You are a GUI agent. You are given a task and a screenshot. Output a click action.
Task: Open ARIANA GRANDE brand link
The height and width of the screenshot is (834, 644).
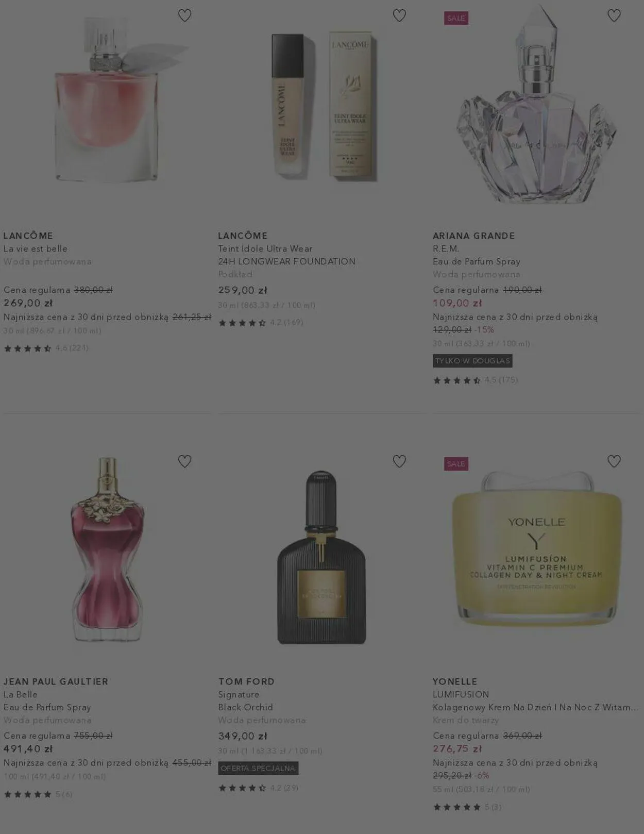[473, 236]
